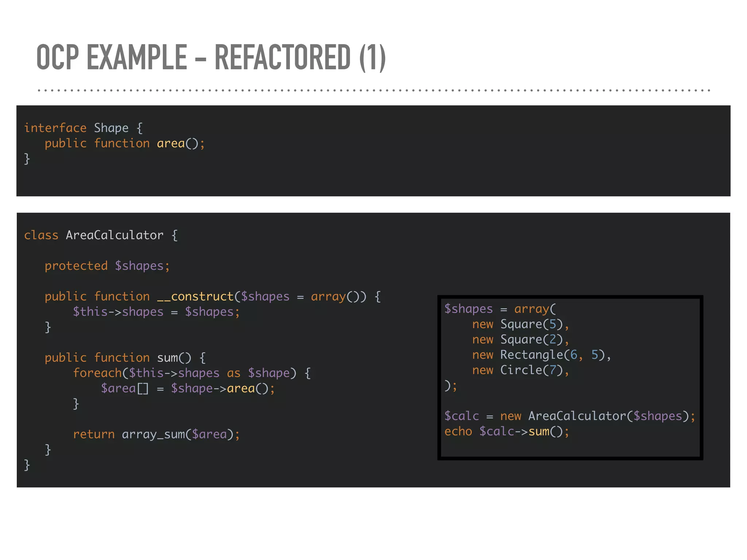Click the 'new Square(5),' line
The image size is (747, 560).
[x=520, y=324]
